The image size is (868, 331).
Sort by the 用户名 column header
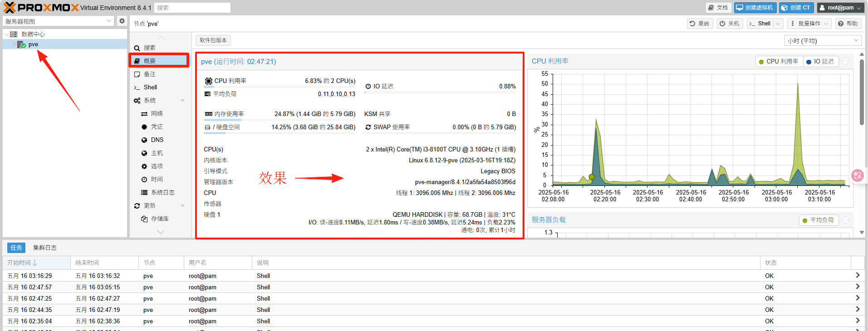(x=218, y=263)
